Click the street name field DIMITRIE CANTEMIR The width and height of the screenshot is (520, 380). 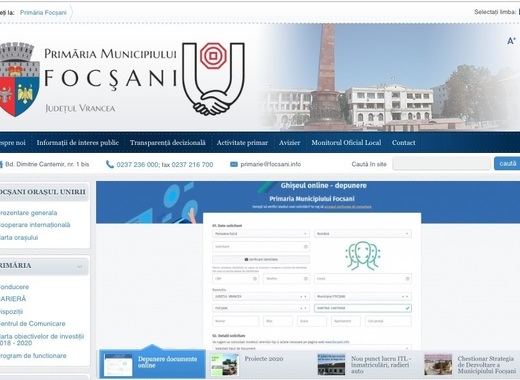pyautogui.click(x=363, y=308)
